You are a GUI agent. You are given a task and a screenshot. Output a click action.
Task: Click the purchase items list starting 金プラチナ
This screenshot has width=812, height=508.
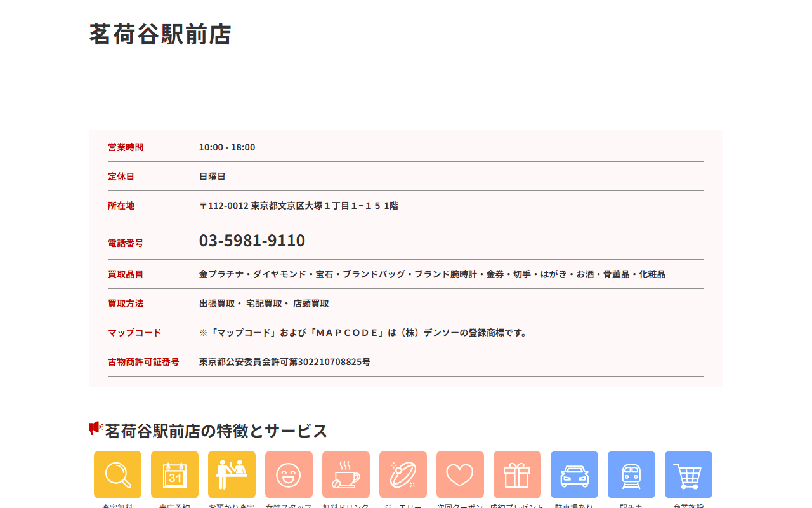[432, 274]
